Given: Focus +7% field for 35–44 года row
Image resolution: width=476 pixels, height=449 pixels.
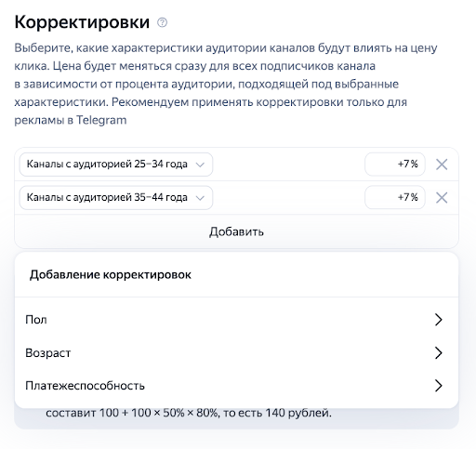Looking at the screenshot, I should pos(395,197).
